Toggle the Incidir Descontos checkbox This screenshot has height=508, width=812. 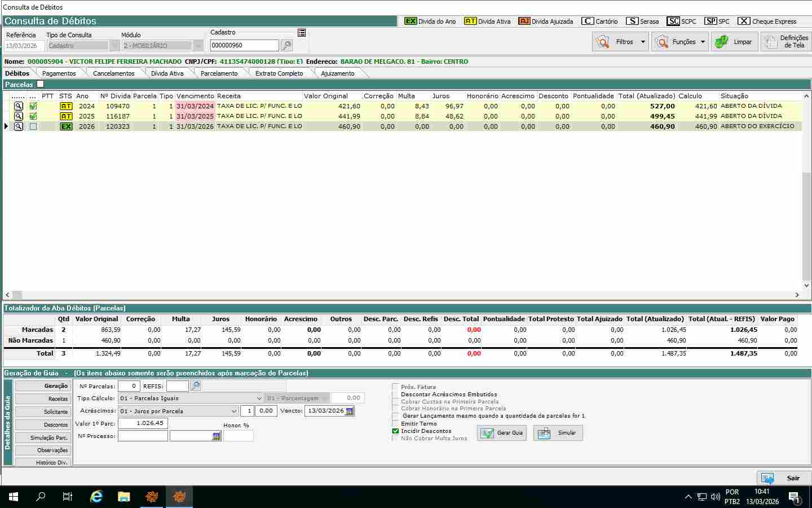point(395,431)
